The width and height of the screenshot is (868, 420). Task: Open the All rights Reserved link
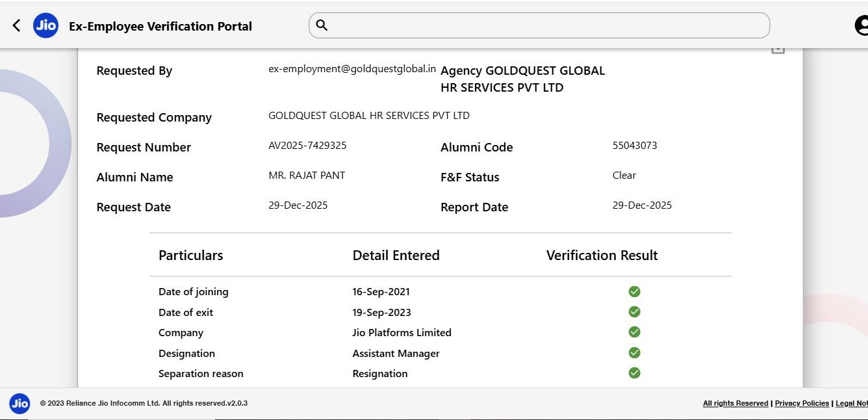[x=735, y=403]
